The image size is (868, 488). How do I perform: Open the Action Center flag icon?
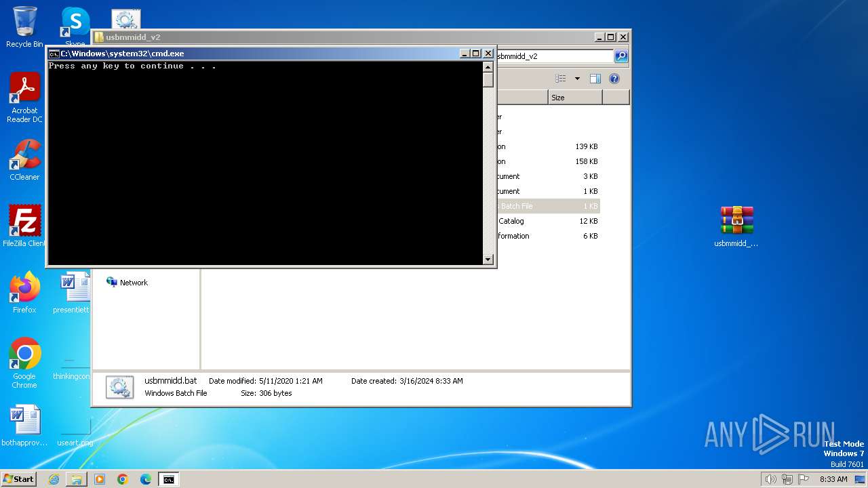(804, 479)
